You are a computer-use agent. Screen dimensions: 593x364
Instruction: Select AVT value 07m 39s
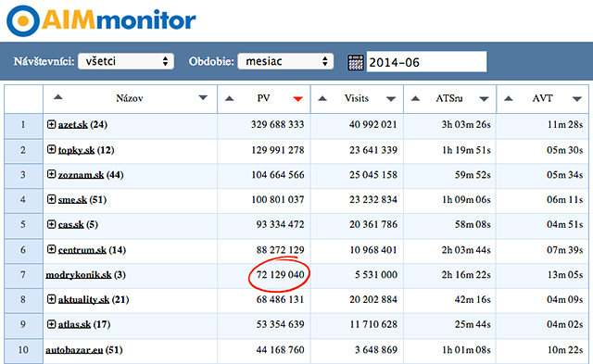point(565,250)
